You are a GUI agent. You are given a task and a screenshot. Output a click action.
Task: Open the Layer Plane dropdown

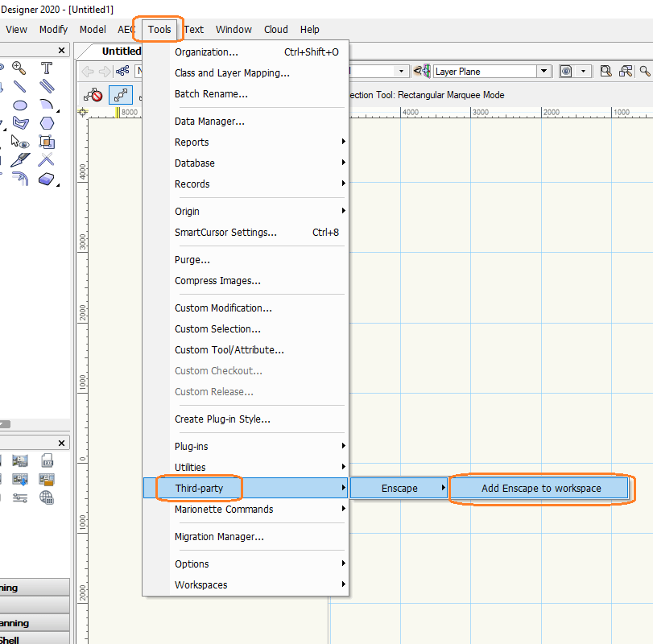click(544, 72)
